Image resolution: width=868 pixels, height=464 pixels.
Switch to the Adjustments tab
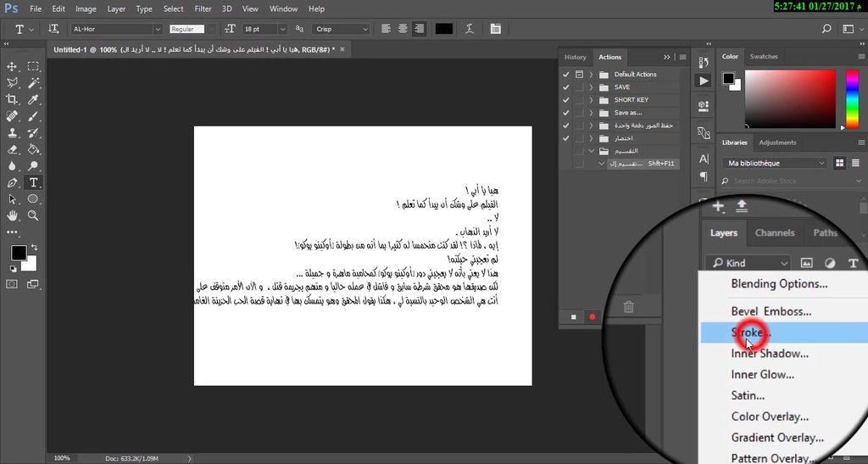(777, 143)
